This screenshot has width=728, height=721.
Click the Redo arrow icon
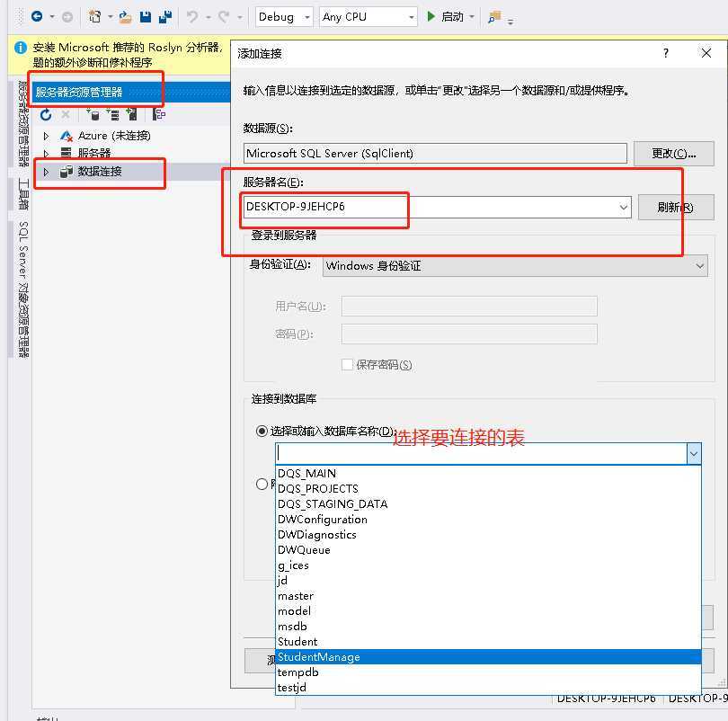coord(224,17)
